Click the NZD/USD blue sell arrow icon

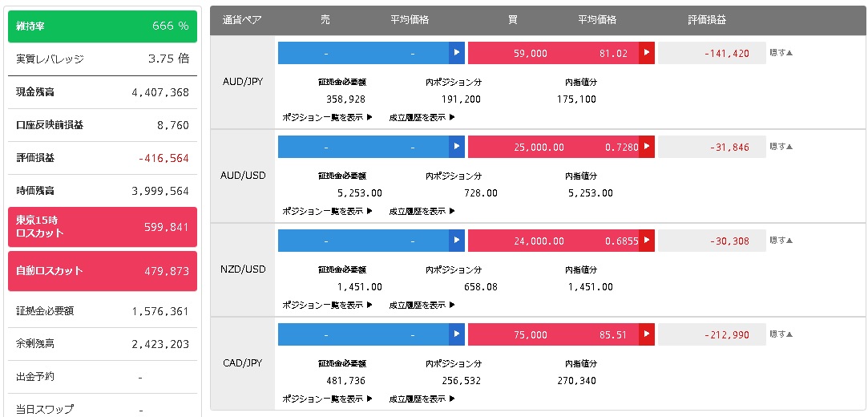pos(457,241)
